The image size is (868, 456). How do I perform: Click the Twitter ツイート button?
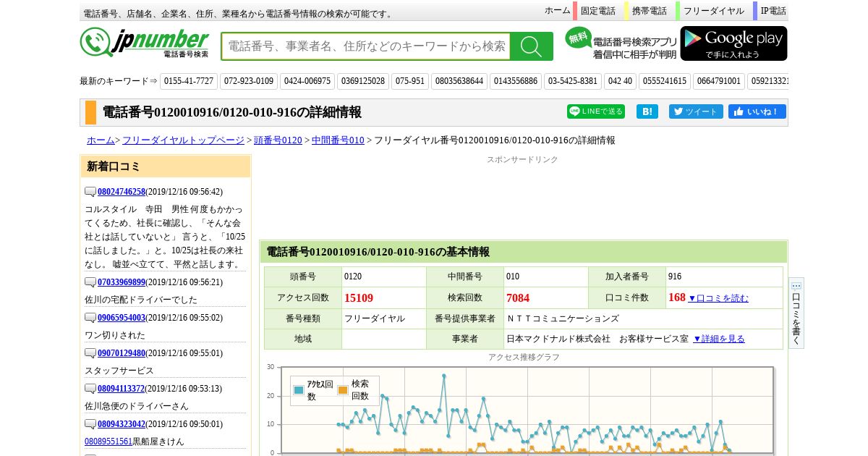pyautogui.click(x=696, y=111)
